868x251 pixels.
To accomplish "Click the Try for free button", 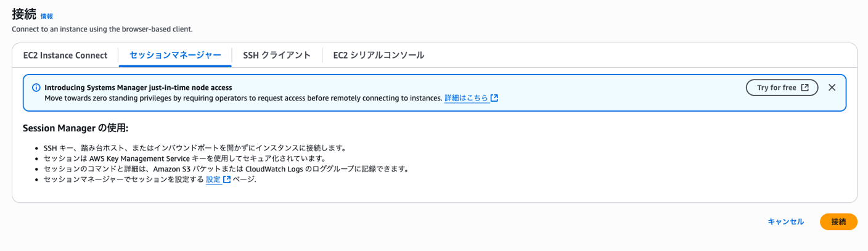I will [782, 88].
